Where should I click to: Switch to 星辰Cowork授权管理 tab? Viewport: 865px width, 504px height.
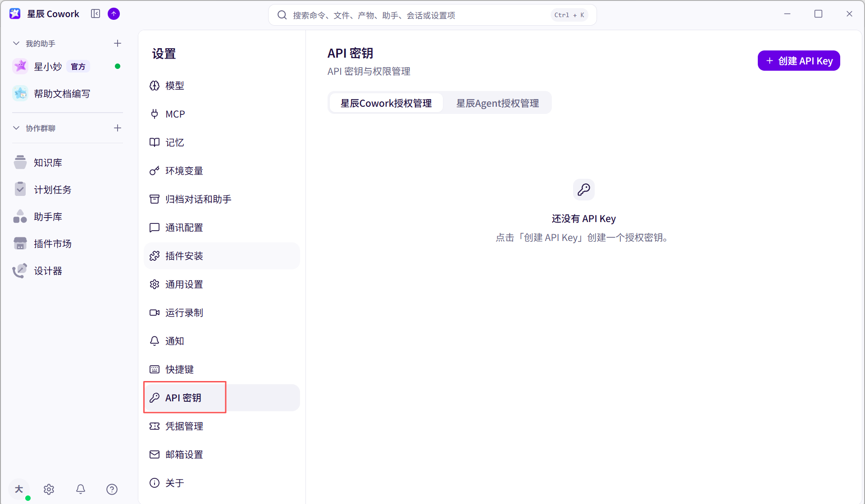(x=386, y=103)
